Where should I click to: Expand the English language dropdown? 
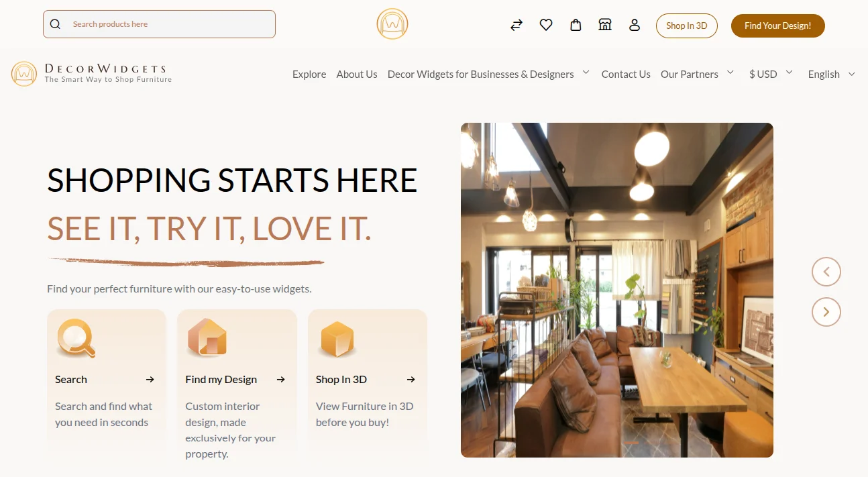pos(832,74)
